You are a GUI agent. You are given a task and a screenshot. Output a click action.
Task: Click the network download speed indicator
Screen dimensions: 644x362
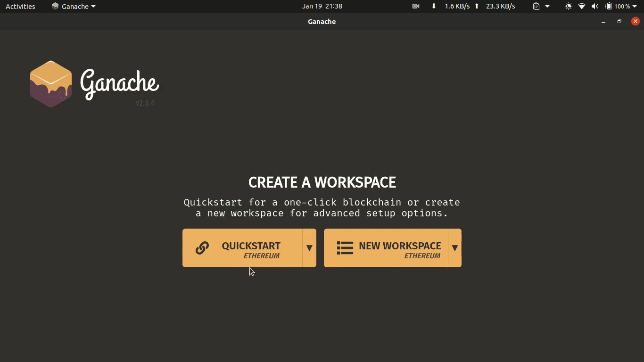pyautogui.click(x=451, y=6)
